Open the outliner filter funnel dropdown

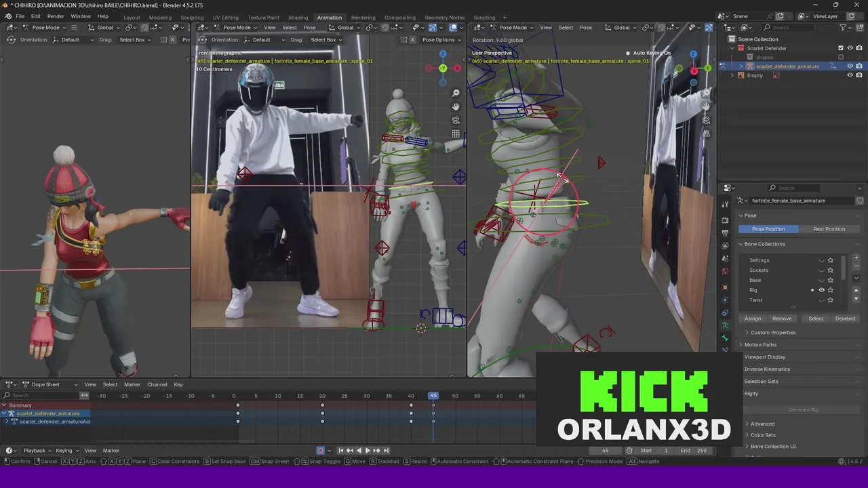point(845,27)
